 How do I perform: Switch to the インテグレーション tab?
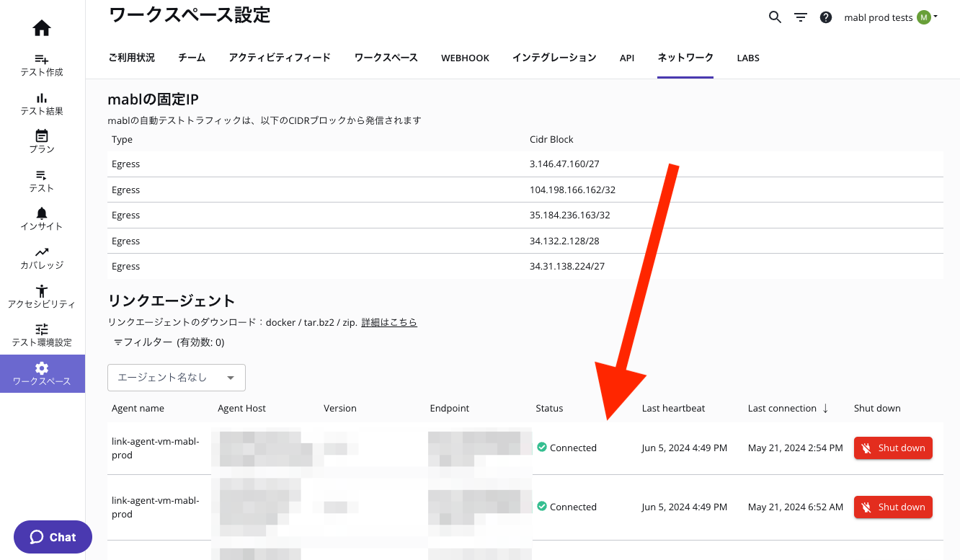554,58
